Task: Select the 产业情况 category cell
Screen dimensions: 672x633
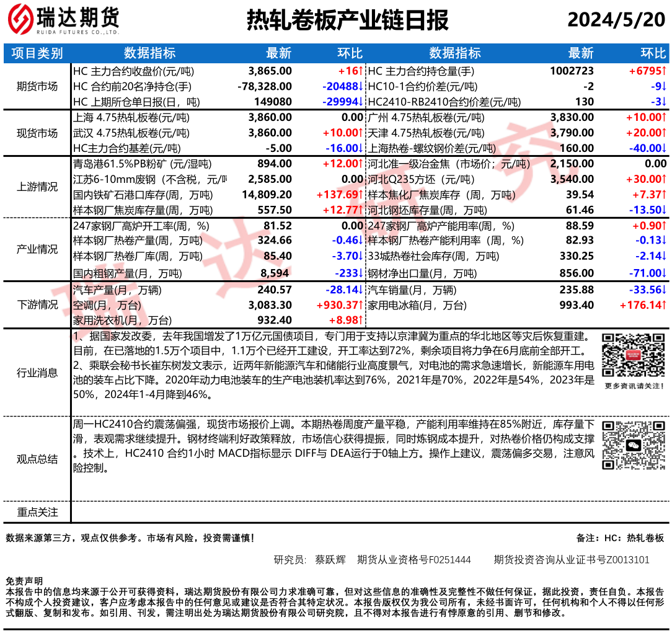Action: point(37,249)
